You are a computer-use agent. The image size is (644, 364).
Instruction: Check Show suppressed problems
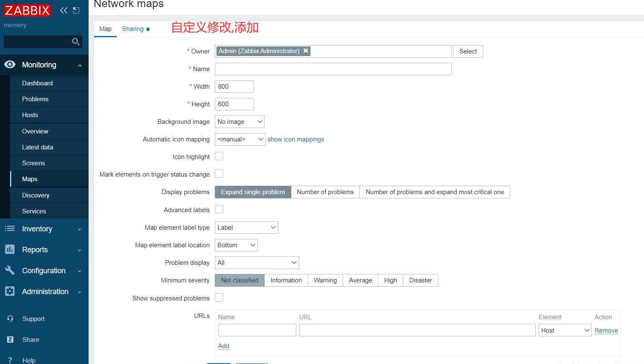tap(219, 297)
